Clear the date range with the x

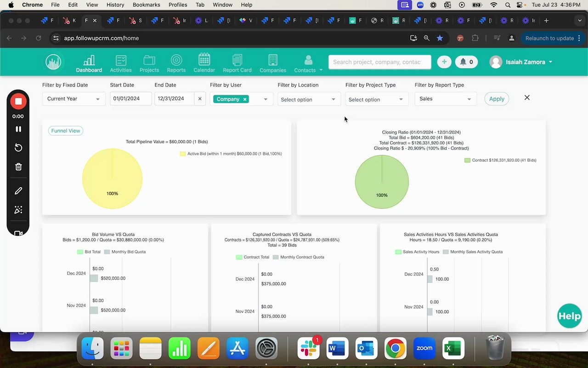coord(200,98)
